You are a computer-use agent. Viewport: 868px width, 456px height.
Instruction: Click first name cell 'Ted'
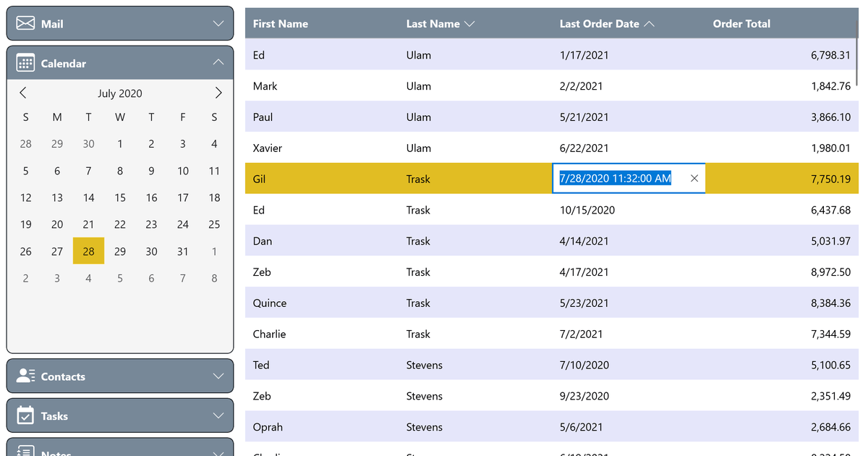(x=261, y=365)
